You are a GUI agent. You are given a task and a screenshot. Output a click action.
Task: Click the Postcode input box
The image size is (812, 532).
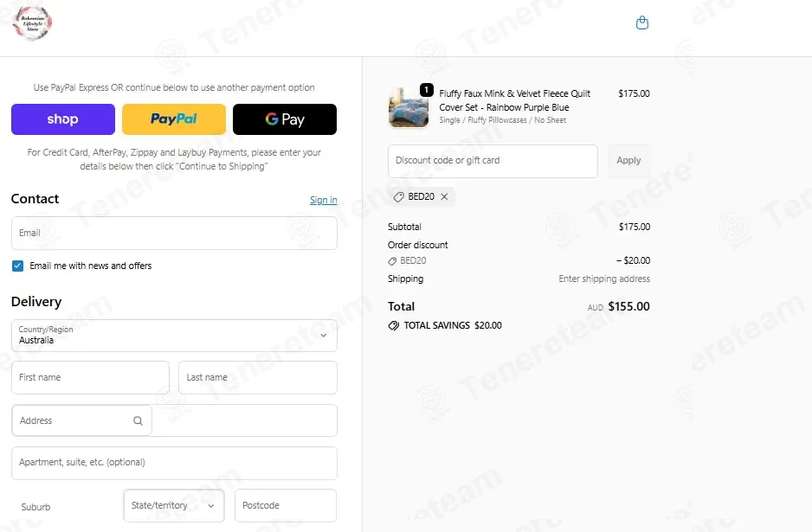286,505
